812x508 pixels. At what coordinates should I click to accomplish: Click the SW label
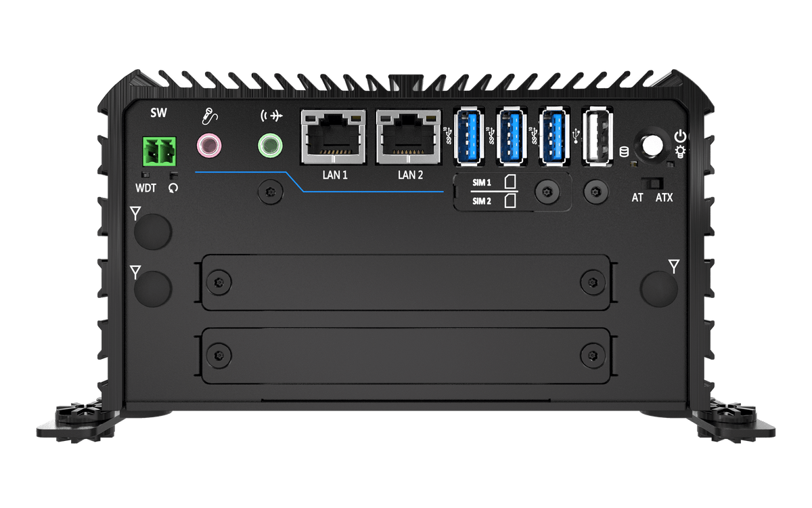158,112
